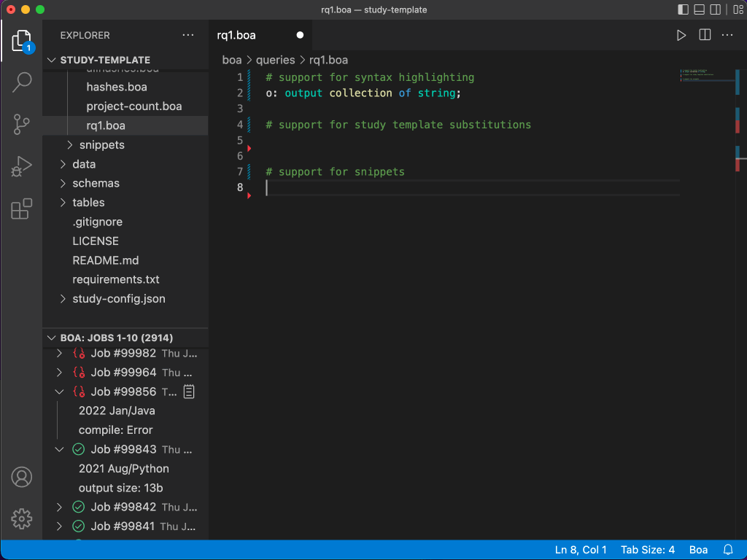This screenshot has height=560, width=747.
Task: Open the Run and Debug sidebar view
Action: click(22, 166)
